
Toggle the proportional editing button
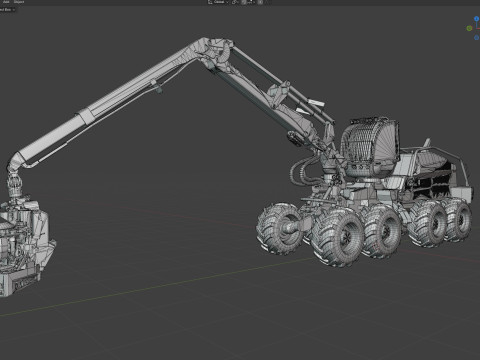point(260,2)
